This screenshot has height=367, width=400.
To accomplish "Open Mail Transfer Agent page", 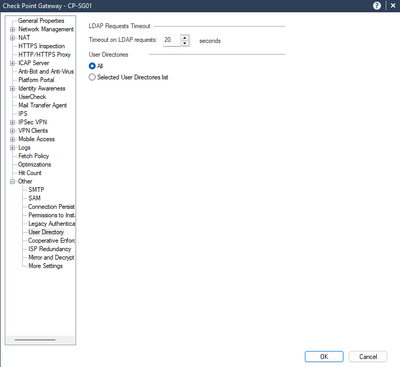I will [x=43, y=105].
